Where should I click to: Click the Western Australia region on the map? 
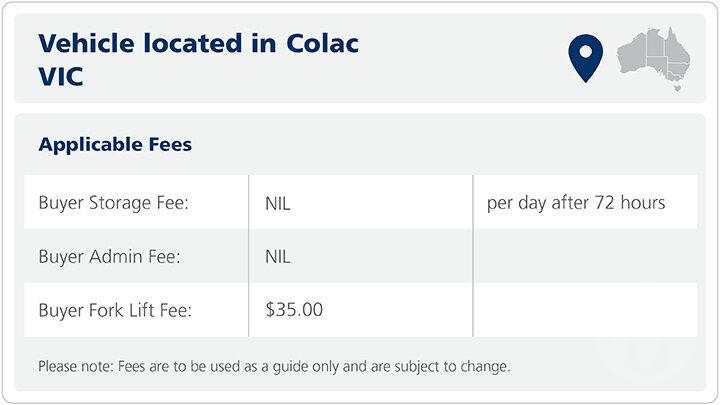pyautogui.click(x=632, y=54)
